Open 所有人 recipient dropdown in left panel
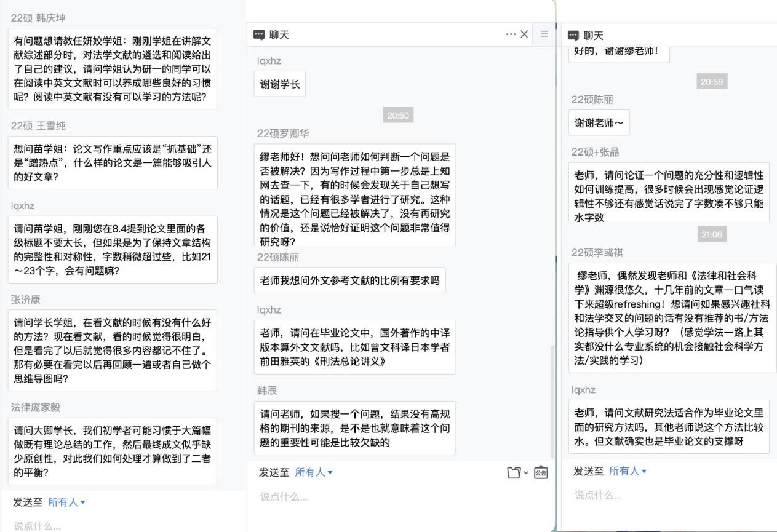Image resolution: width=777 pixels, height=532 pixels. coord(66,502)
